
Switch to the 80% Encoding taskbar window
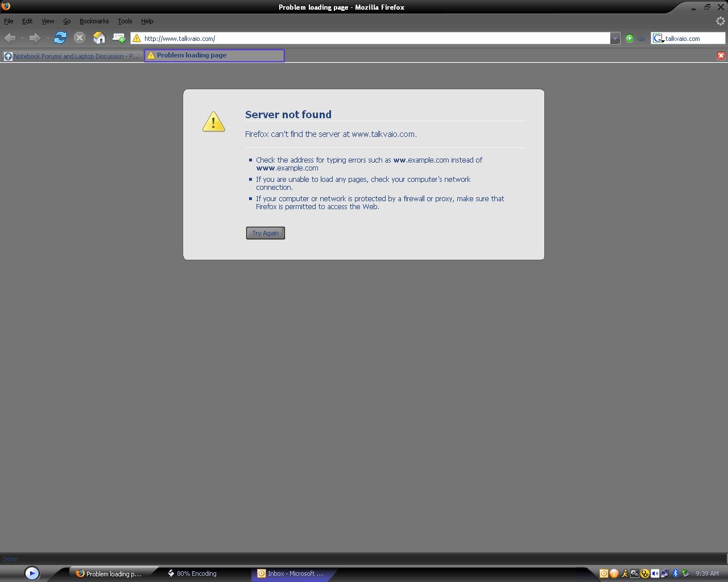coord(192,573)
